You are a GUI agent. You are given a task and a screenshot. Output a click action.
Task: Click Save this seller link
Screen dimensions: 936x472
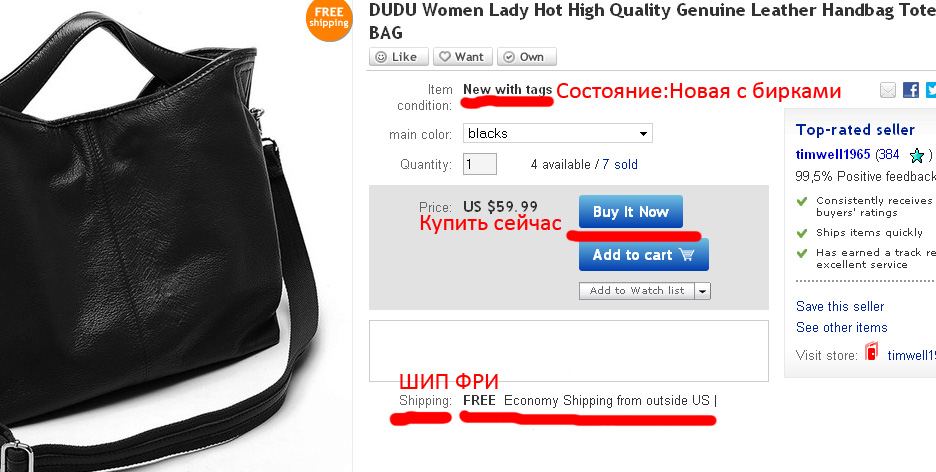click(840, 306)
